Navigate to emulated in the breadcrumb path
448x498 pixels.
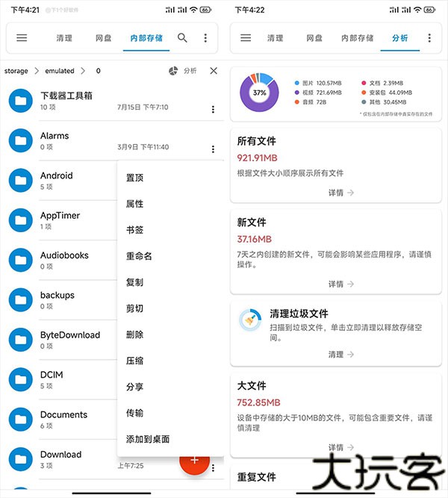pos(60,71)
